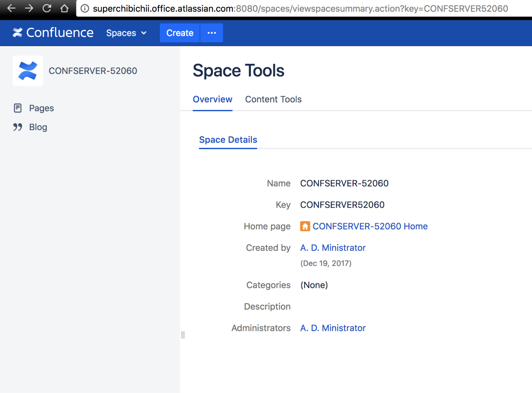Select the key value CONFSERVER52060
532x393 pixels.
coord(342,205)
